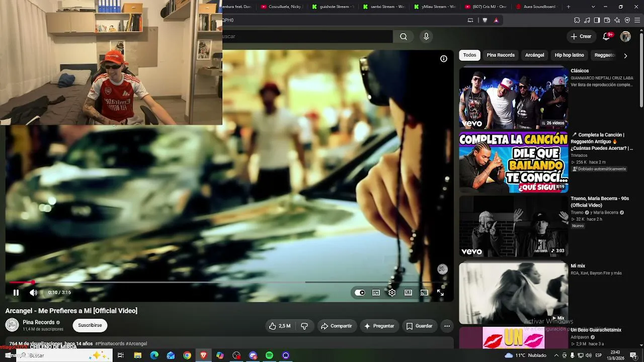The width and height of the screenshot is (644, 362).
Task: Open the Preguntar AI assistant button
Action: pyautogui.click(x=379, y=326)
